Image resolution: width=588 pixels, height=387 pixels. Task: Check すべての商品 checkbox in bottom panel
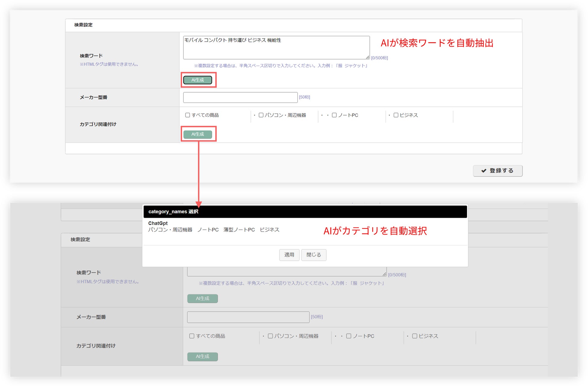[192, 336]
